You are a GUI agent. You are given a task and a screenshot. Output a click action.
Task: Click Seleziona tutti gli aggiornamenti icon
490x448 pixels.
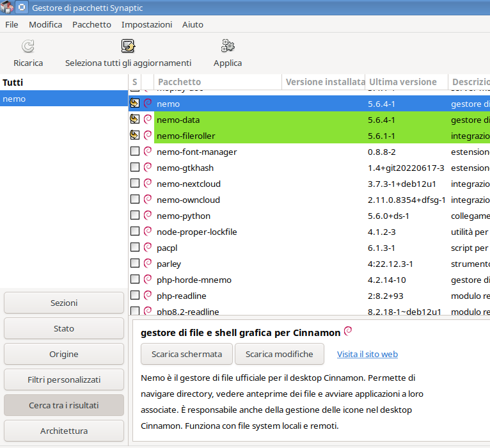[x=128, y=46]
